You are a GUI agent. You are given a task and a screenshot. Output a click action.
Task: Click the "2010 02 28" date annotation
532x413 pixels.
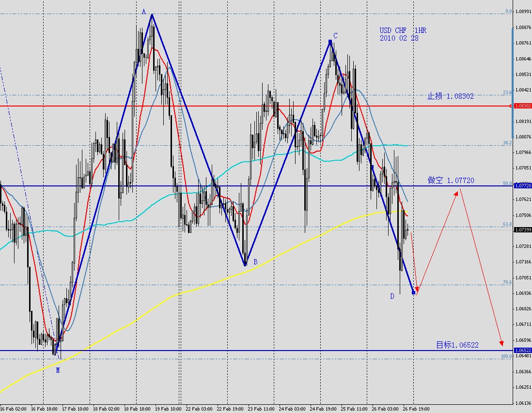point(398,38)
